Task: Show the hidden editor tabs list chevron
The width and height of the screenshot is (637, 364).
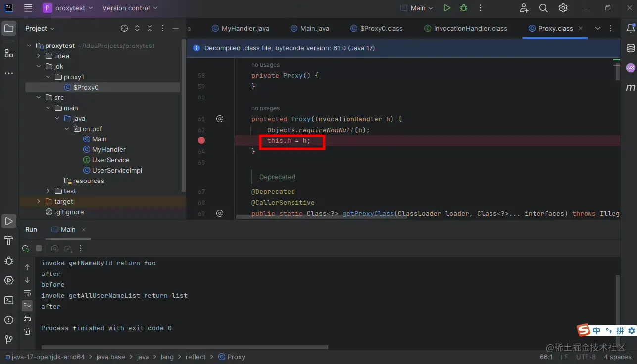Action: [598, 28]
